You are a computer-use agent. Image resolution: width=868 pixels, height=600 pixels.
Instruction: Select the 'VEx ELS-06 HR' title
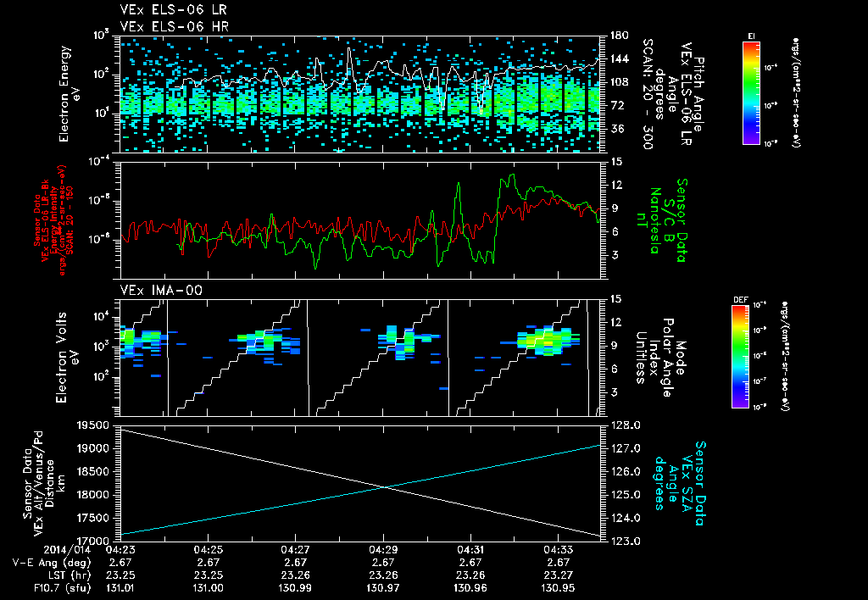[174, 26]
